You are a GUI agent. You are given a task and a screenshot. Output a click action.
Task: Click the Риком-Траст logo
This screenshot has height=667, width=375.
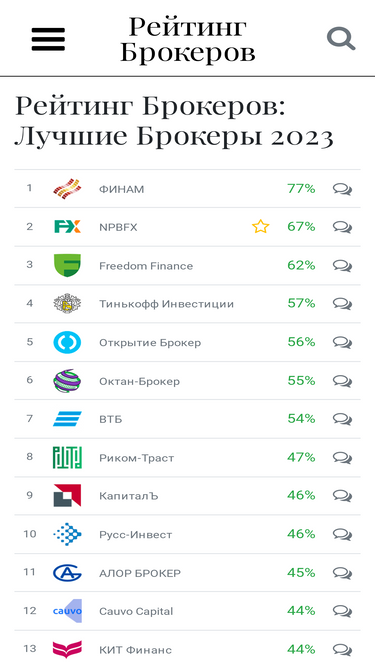(x=67, y=458)
